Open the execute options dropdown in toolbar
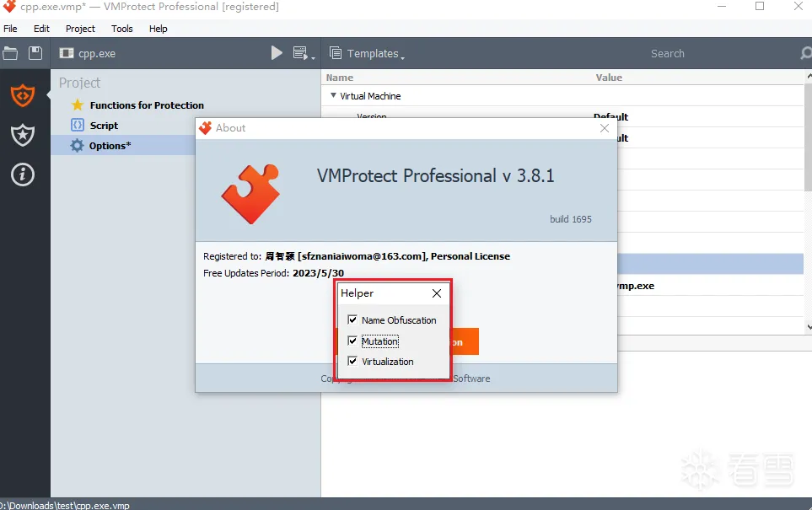 click(304, 53)
